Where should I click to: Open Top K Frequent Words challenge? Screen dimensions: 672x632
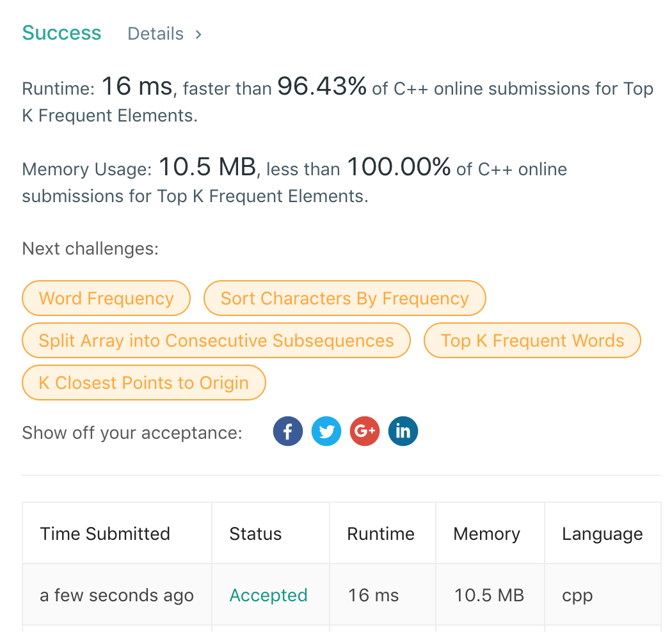(532, 340)
